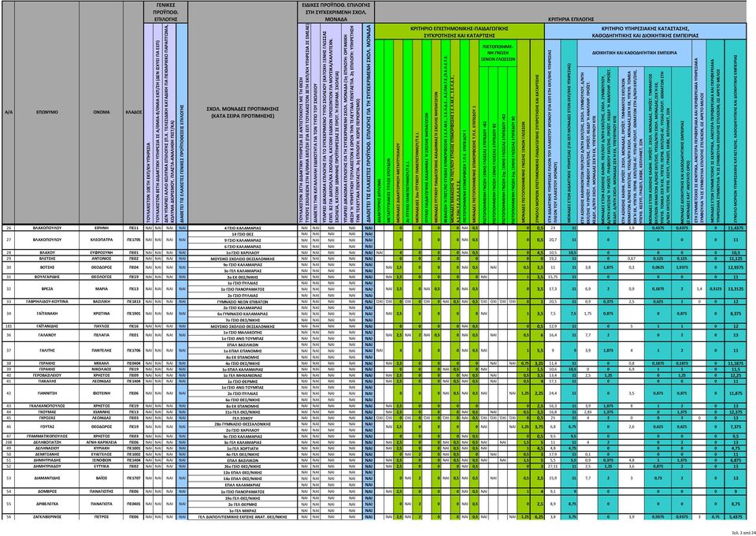Click school cell 1ο ΓΕΛ ΜΙΚΡΑΣ
756x536 pixels.
point(243,511)
